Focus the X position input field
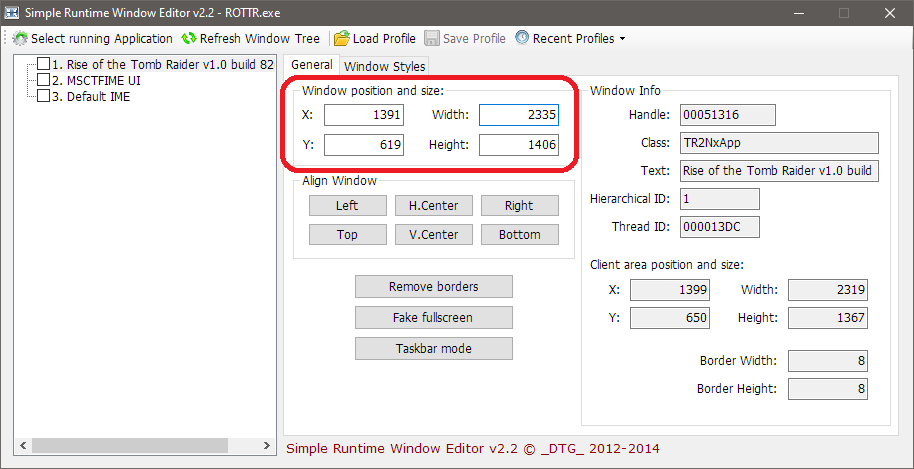 [363, 115]
